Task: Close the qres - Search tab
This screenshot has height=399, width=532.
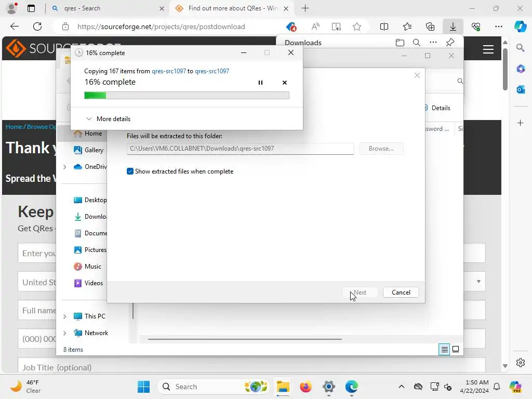Action: coord(162,8)
